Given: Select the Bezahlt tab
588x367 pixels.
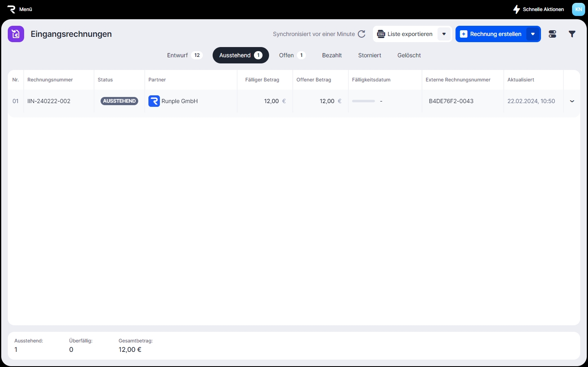Looking at the screenshot, I should click(x=332, y=55).
